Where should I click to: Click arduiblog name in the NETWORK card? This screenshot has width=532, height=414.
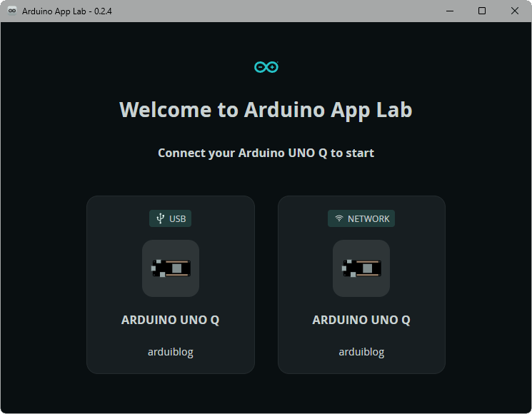[x=361, y=352]
